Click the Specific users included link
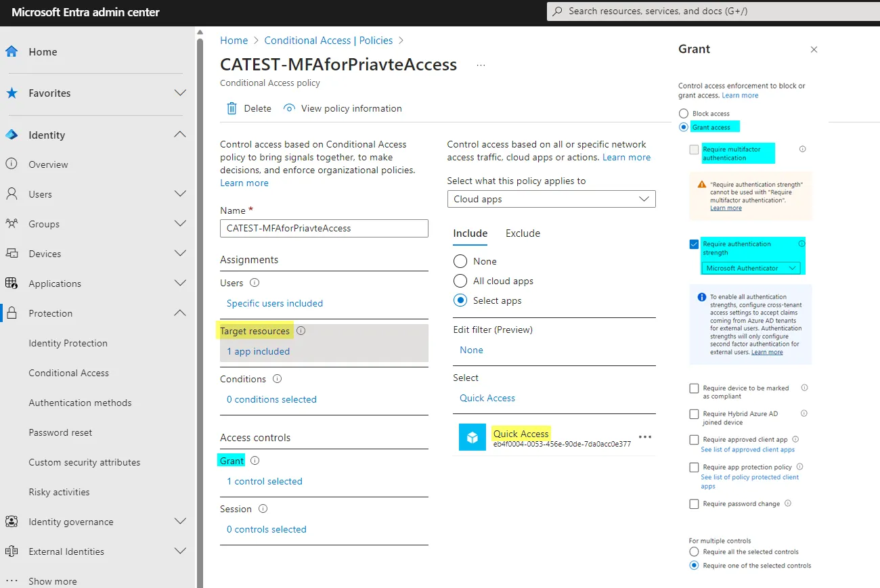Viewport: 880px width, 588px height. 275,303
